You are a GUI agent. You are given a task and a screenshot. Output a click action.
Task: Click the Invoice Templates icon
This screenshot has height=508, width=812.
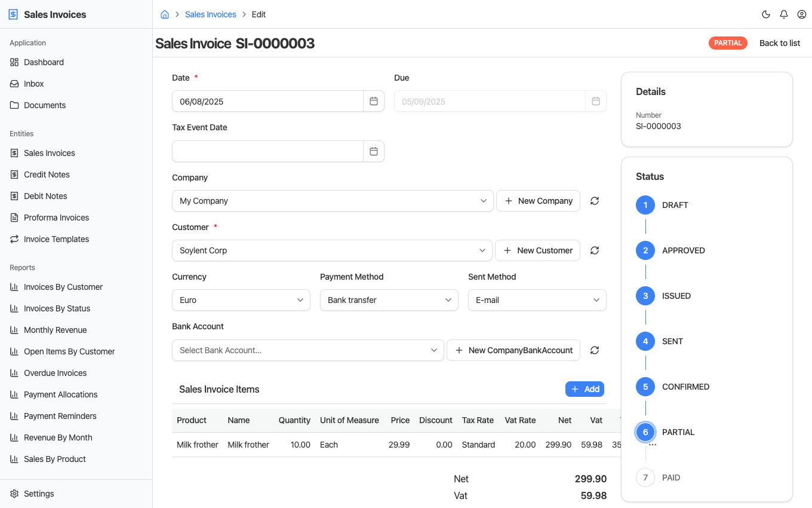click(14, 239)
